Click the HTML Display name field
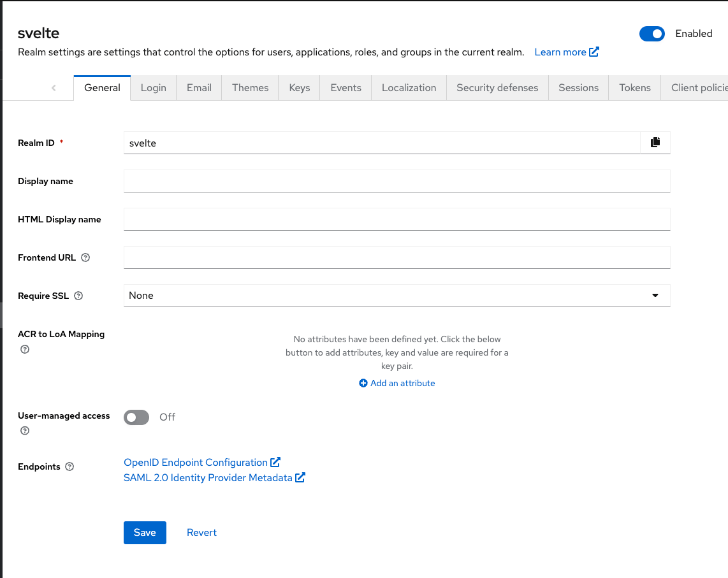The width and height of the screenshot is (728, 578). click(x=397, y=219)
